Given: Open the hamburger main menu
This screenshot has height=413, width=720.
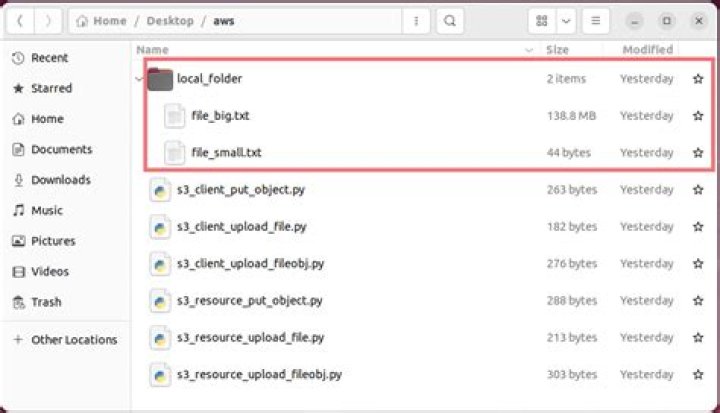Looking at the screenshot, I should pyautogui.click(x=595, y=21).
